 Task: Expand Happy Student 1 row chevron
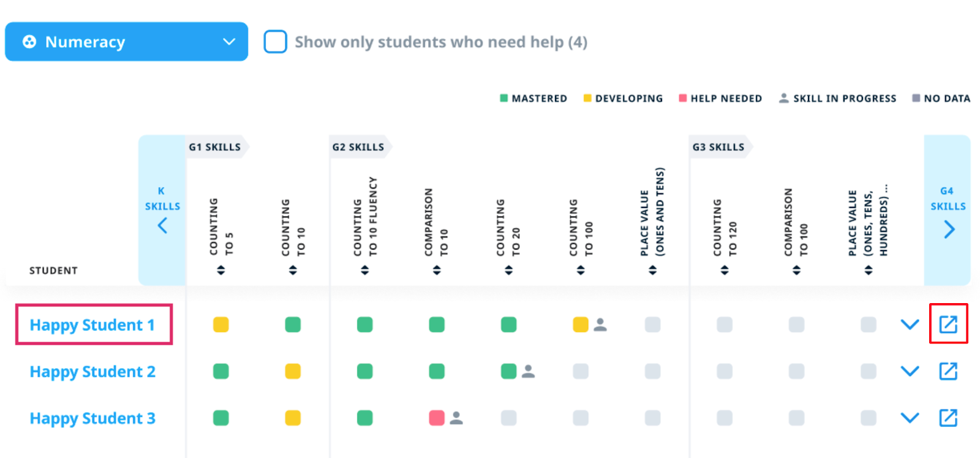[910, 325]
